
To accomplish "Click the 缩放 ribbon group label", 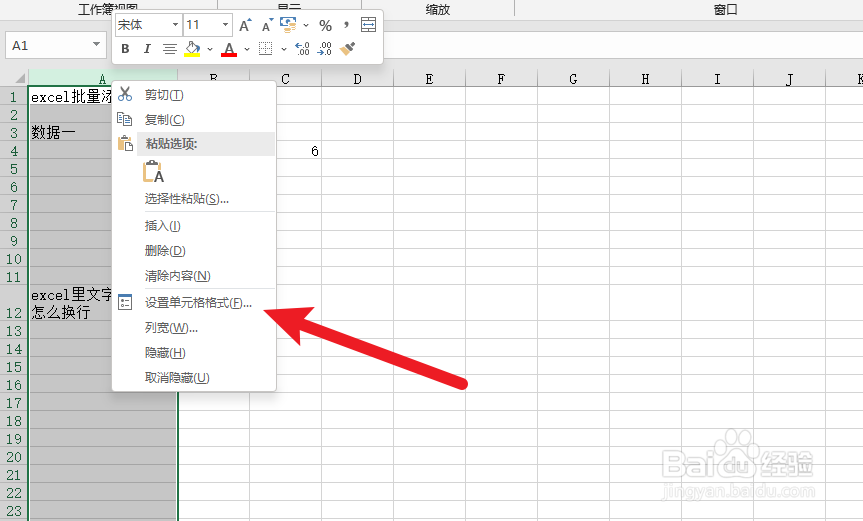I will [x=438, y=9].
